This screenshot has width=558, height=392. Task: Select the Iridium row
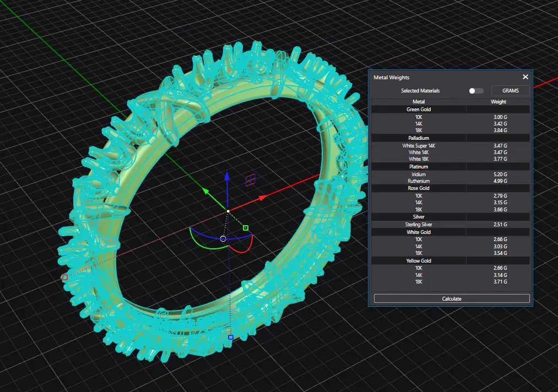coord(451,175)
